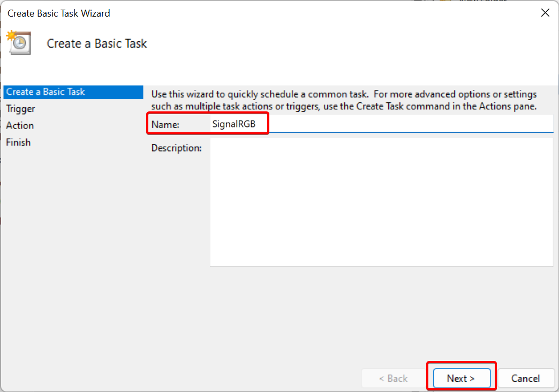Click the wizard instruction text paragraph

tap(344, 99)
